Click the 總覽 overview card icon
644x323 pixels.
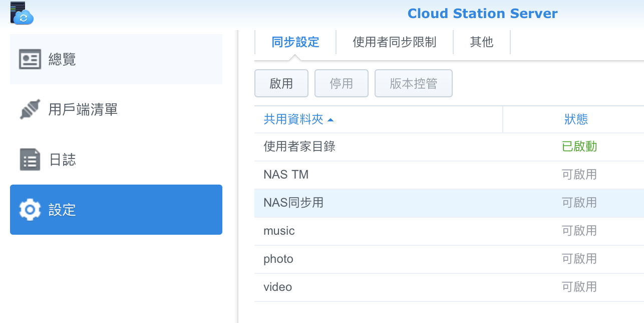coord(30,59)
